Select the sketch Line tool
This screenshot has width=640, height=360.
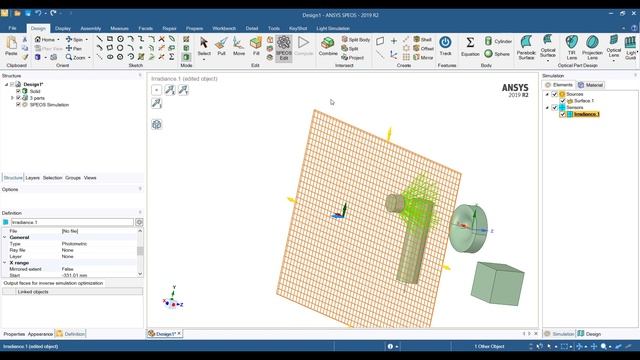click(100, 39)
